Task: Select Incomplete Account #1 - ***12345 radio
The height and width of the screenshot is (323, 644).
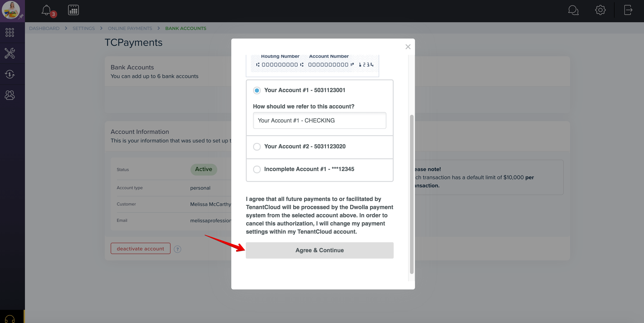Action: (256, 169)
